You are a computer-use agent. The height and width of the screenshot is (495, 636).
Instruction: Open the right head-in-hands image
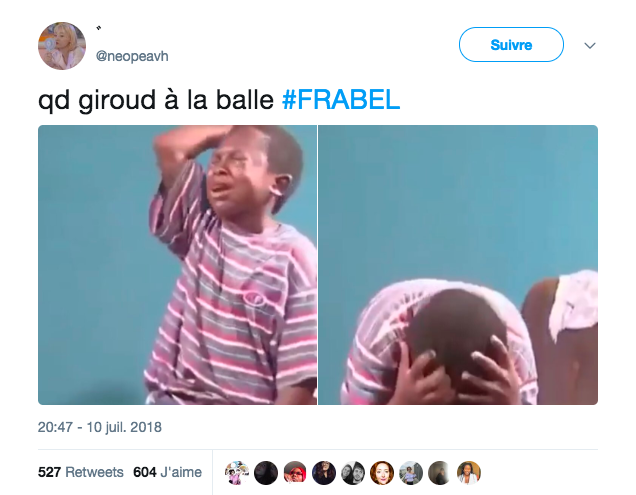[x=458, y=265]
